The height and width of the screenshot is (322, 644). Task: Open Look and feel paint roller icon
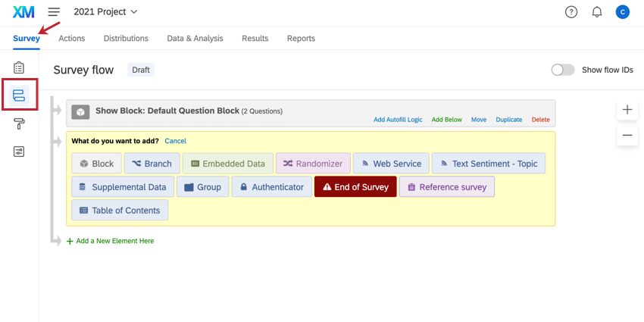pyautogui.click(x=19, y=123)
